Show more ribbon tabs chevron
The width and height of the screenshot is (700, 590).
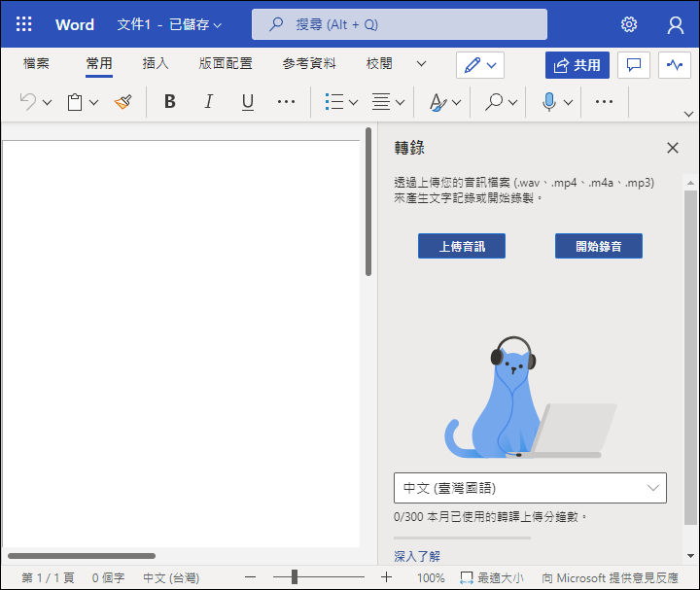click(x=421, y=64)
